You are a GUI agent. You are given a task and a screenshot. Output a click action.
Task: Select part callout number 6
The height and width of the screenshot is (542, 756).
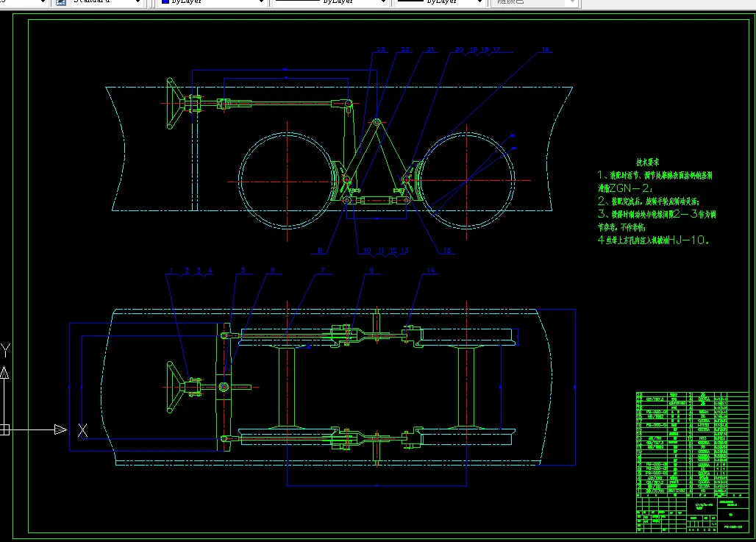[272, 271]
